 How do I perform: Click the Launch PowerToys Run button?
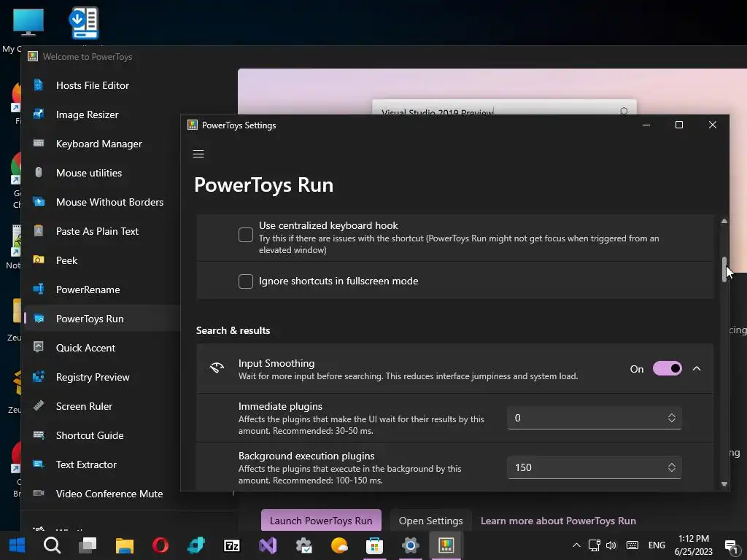321,521
